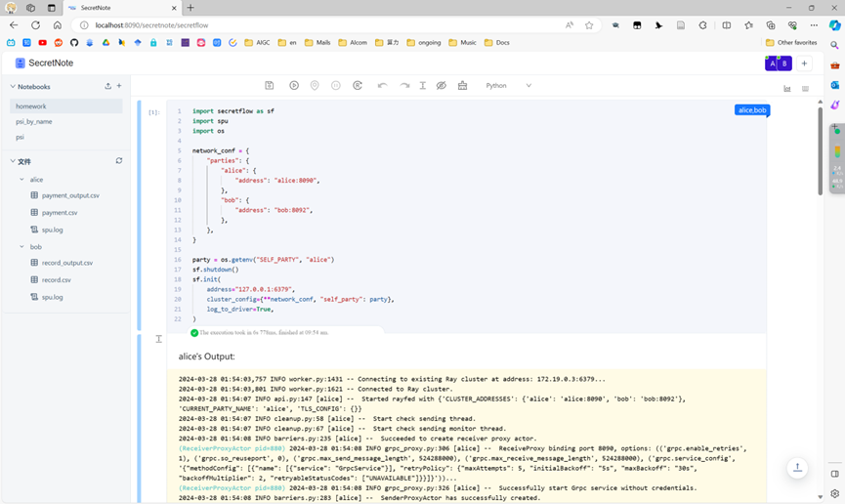The image size is (845, 504).
Task: Collapse the alice folder
Action: [22, 180]
